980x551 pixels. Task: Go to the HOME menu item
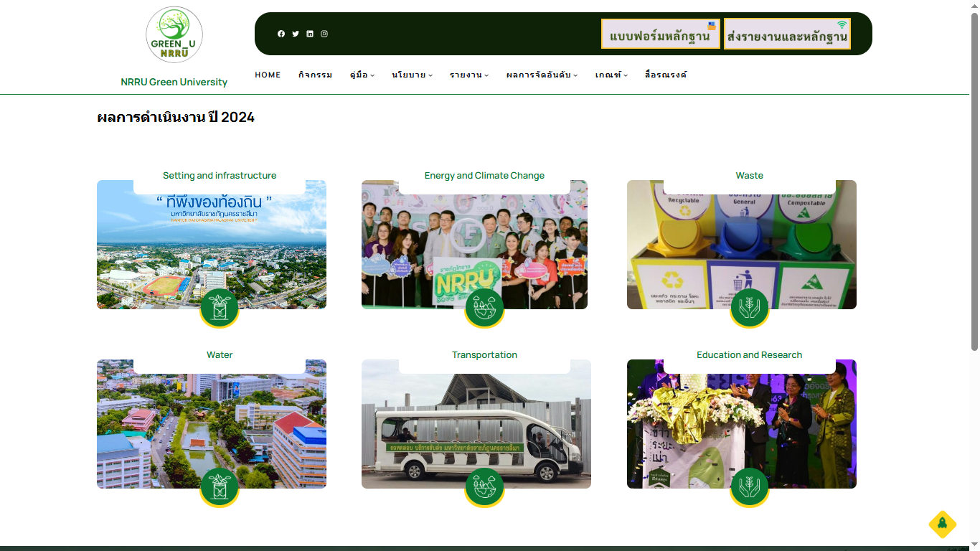[x=268, y=75]
